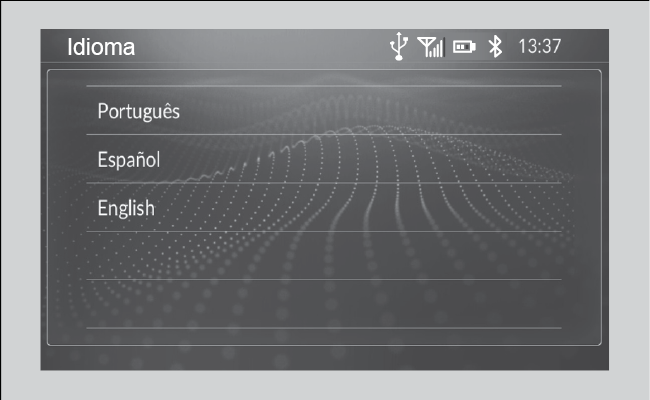Click the signal bars next to the antenna

tap(438, 48)
